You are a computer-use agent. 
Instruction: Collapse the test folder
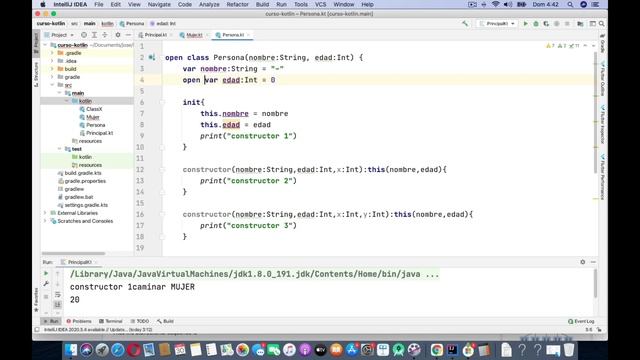(60, 149)
